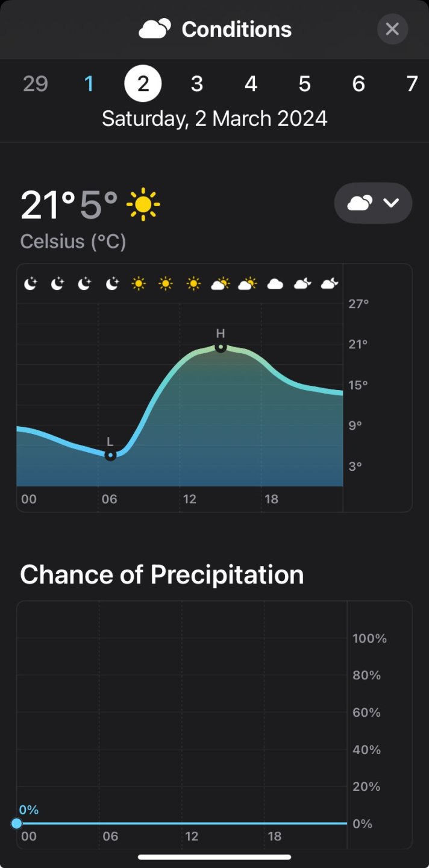Tap the low point marker L on chart
This screenshot has width=429, height=868.
click(110, 455)
